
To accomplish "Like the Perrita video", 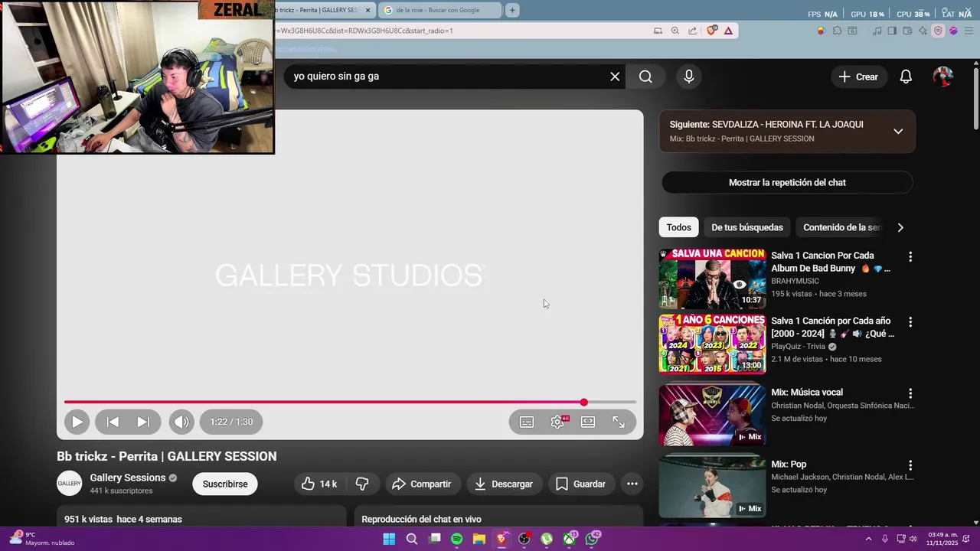I will pos(319,484).
